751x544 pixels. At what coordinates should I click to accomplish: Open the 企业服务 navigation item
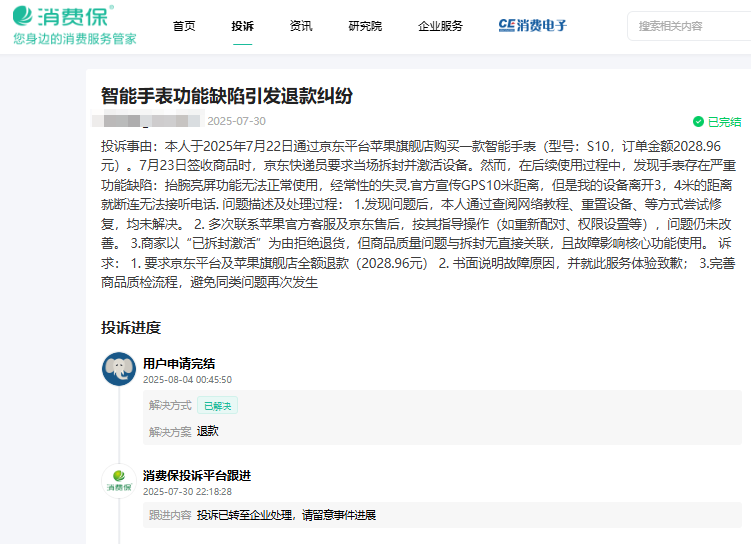[440, 26]
